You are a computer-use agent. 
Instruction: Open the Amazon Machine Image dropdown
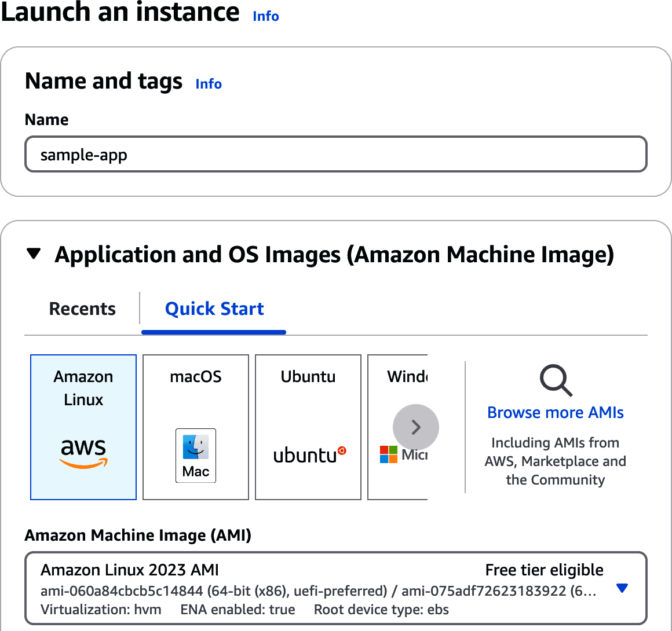click(335, 588)
